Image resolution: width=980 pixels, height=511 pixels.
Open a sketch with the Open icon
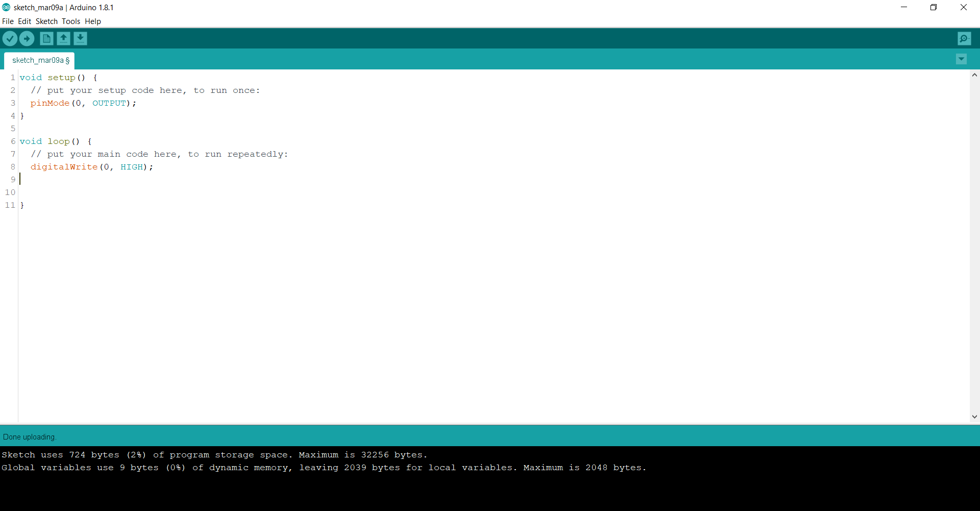coord(63,38)
